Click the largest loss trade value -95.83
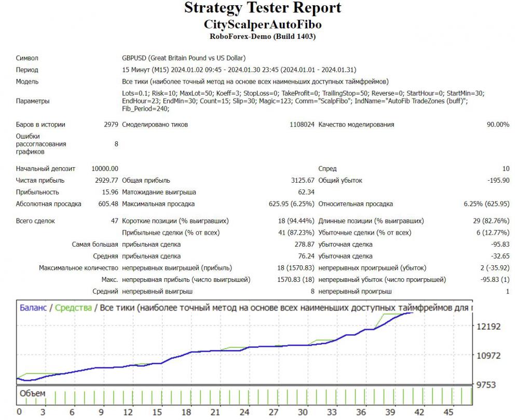519x420 pixels. pyautogui.click(x=500, y=245)
